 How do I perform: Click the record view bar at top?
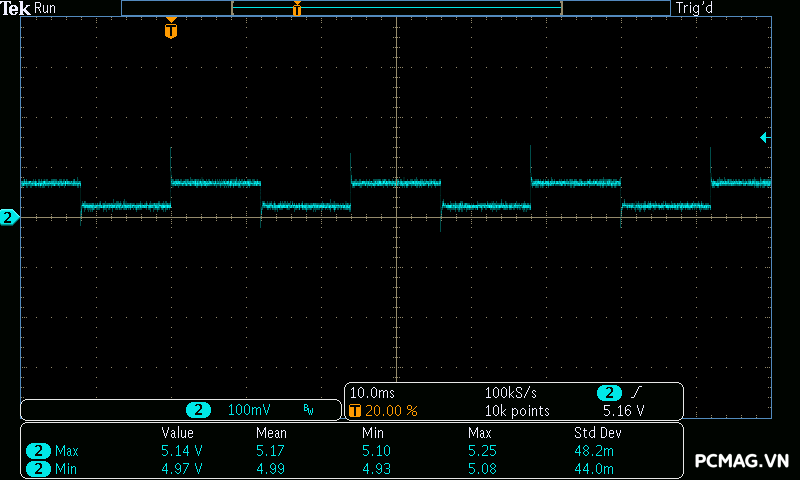pyautogui.click(x=395, y=8)
